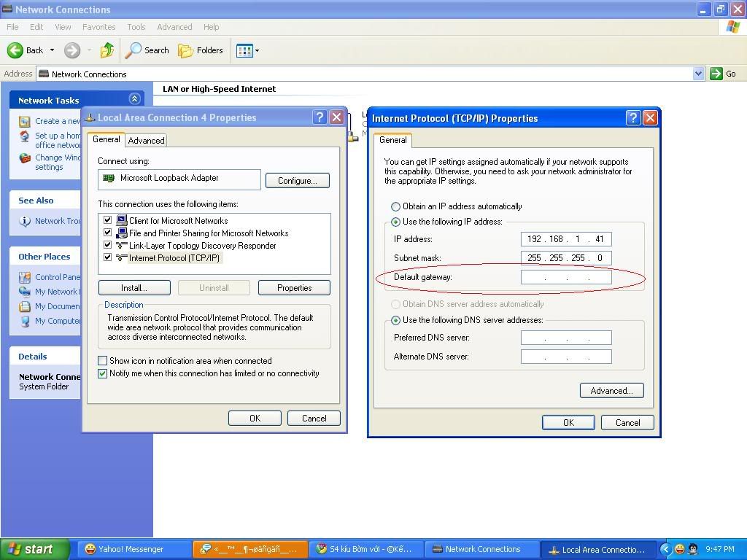Open the Advanced menu

(174, 27)
